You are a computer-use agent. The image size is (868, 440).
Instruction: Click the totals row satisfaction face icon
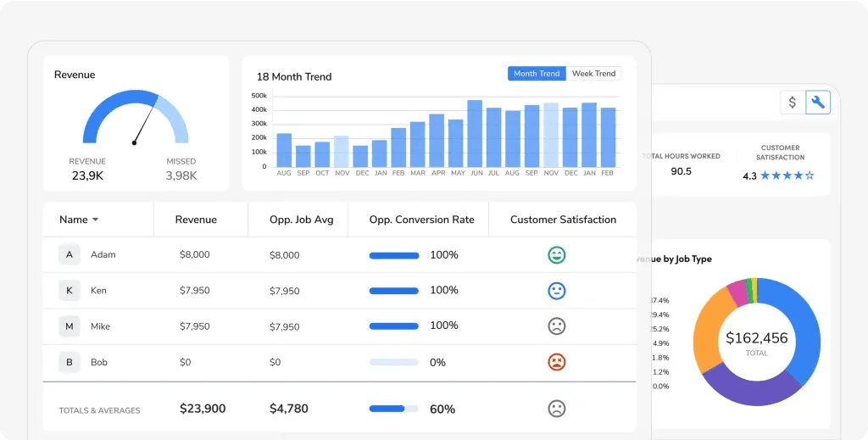(556, 409)
